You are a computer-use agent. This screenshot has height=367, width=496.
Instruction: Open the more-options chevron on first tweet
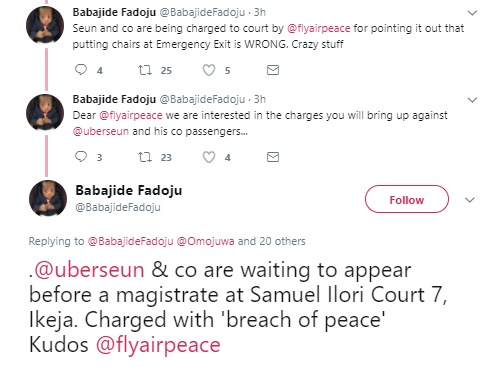point(472,13)
